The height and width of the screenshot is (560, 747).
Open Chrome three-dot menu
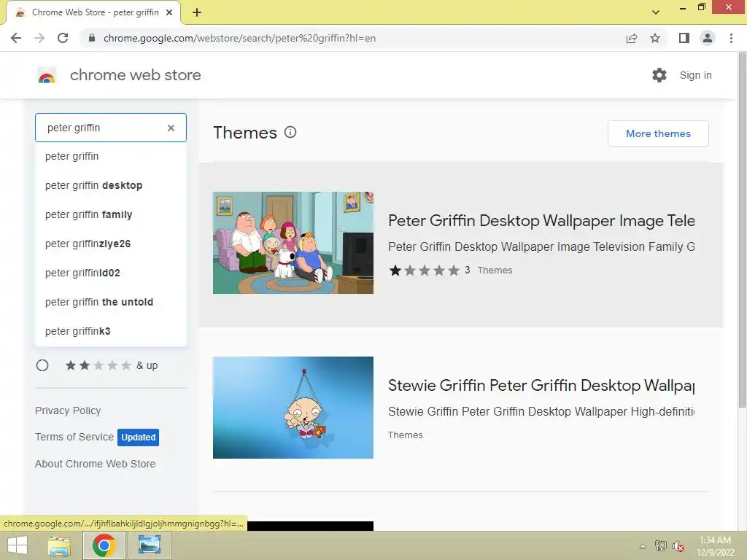click(x=731, y=38)
